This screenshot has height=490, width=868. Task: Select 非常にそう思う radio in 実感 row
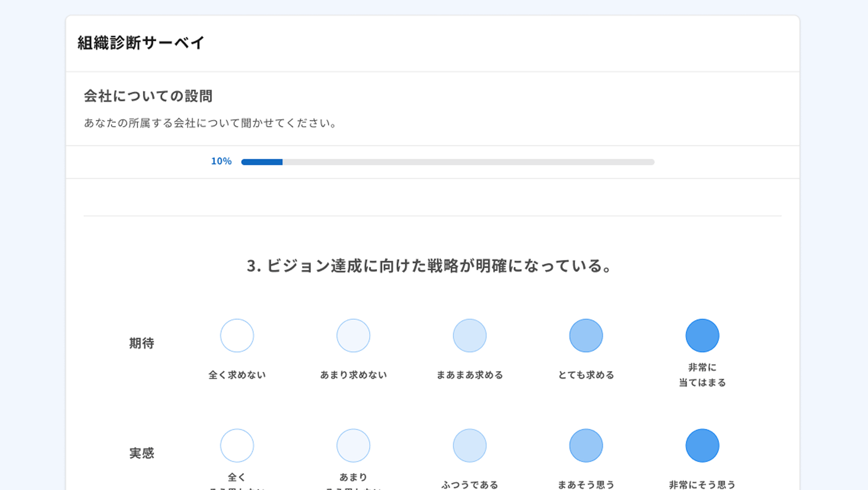click(x=702, y=445)
